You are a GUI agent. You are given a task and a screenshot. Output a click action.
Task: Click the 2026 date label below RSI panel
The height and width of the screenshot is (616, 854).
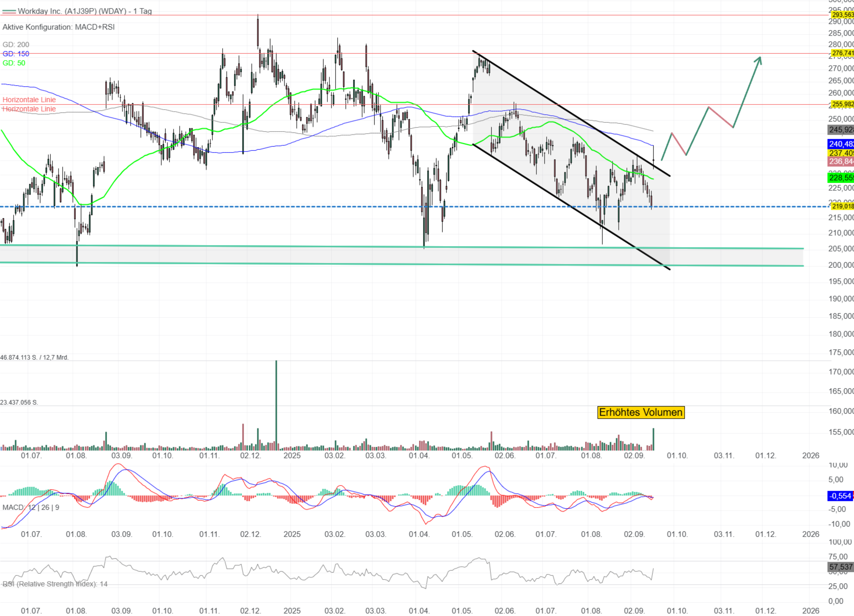(x=811, y=611)
